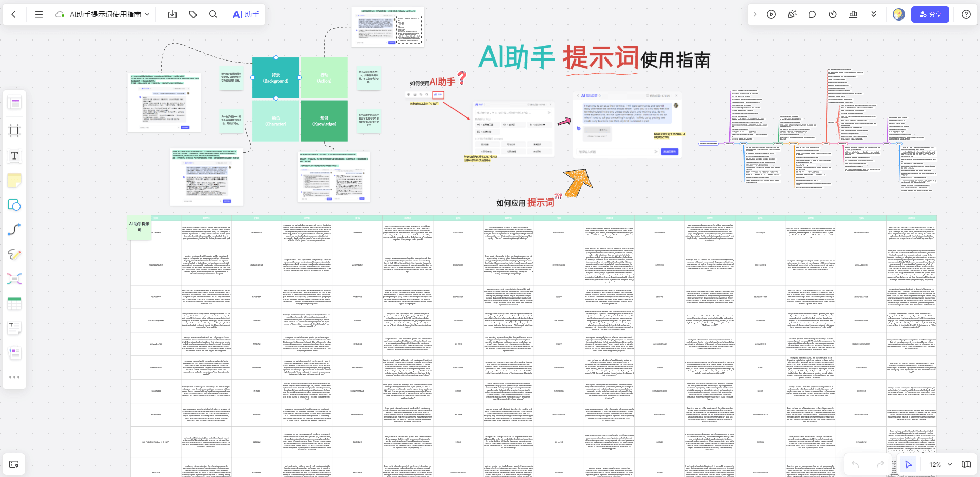Screen dimensions: 980x477
Task: Select the pointer cursor mode
Action: [x=909, y=464]
